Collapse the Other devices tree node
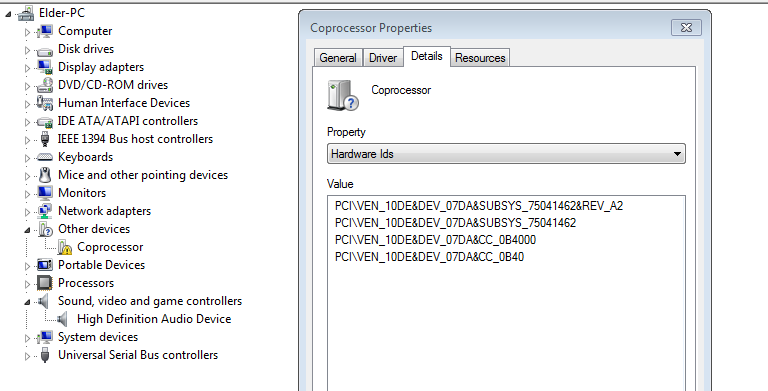768x391 pixels. click(x=27, y=230)
